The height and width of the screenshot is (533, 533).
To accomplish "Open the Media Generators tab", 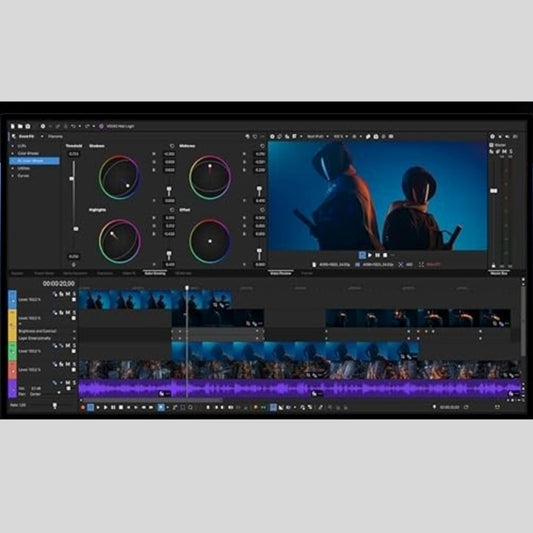I will click(75, 273).
